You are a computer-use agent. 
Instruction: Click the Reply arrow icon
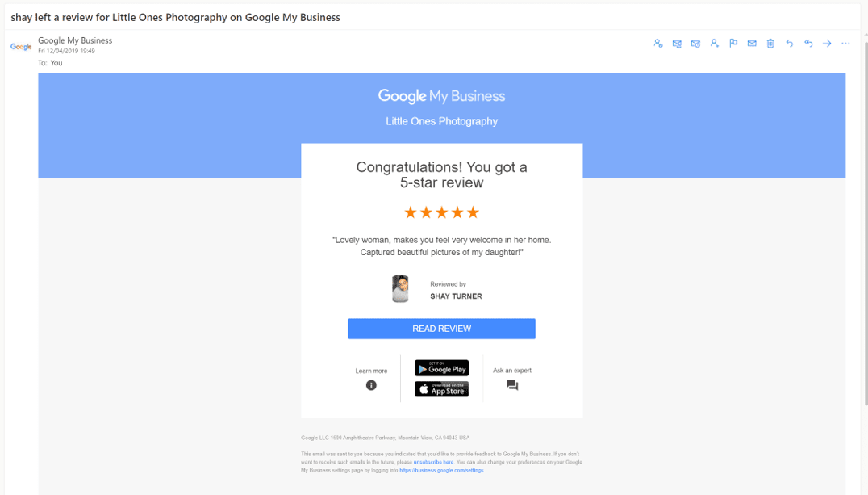coord(789,44)
